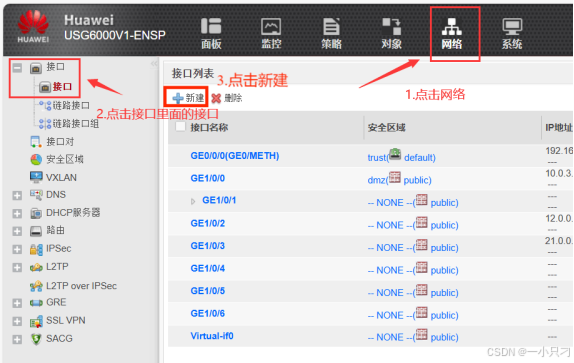Image resolution: width=574 pixels, height=363 pixels.
Task: Click the public link in GE1/0/6 row
Action: click(x=444, y=315)
